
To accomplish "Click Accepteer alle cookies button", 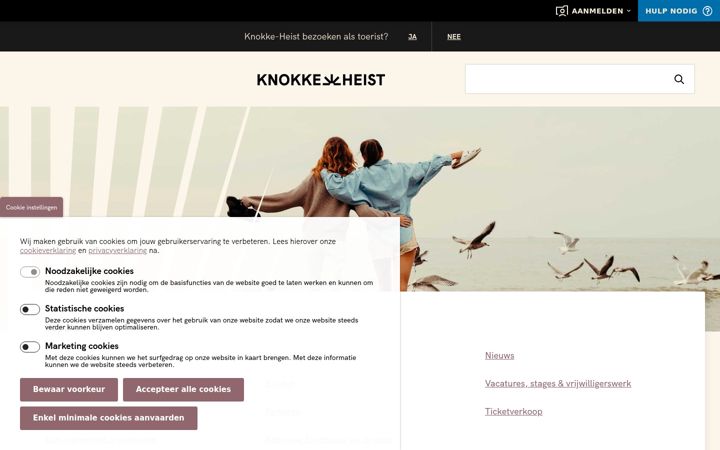I will [x=183, y=389].
